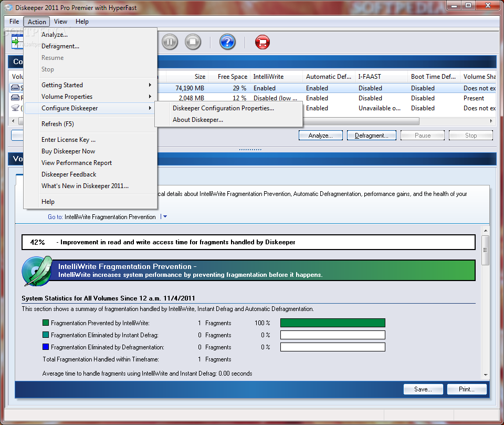The height and width of the screenshot is (425, 504).
Task: Click report pane scroll down arrow
Action: pos(485,375)
